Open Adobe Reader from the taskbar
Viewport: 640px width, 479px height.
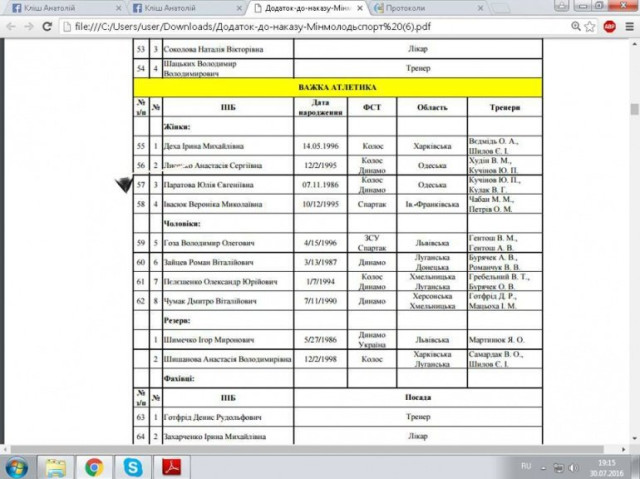pos(171,466)
